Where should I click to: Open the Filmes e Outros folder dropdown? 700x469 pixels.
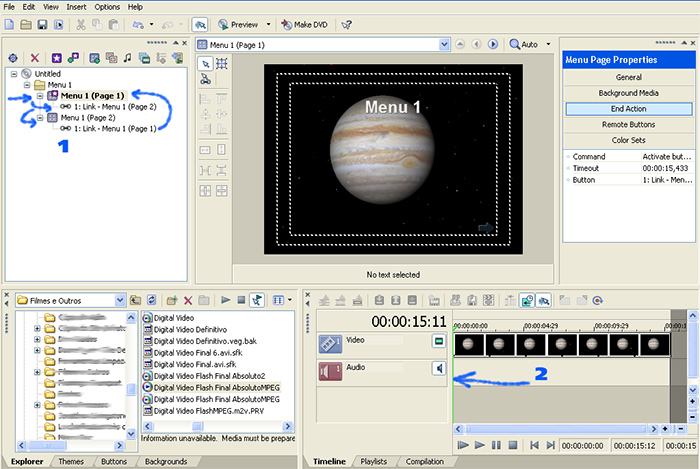point(120,300)
